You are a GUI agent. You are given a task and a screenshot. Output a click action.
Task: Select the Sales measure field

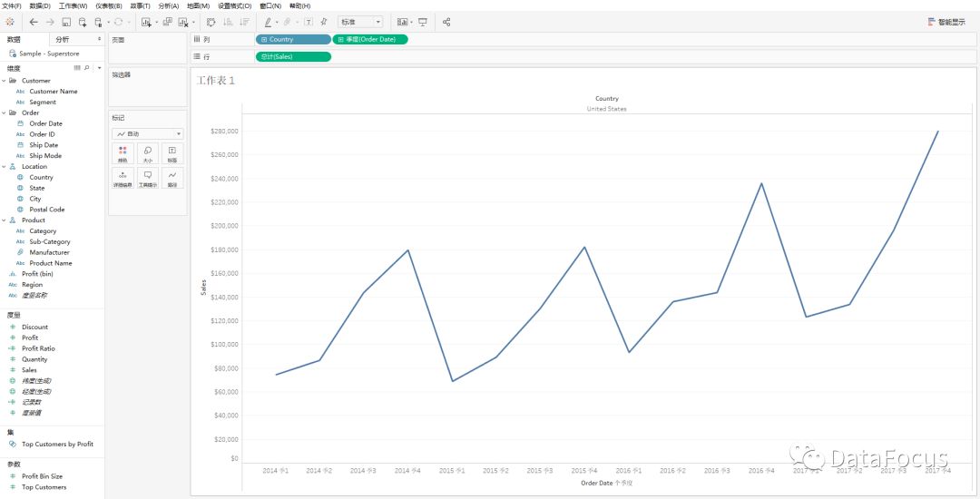[x=29, y=370]
